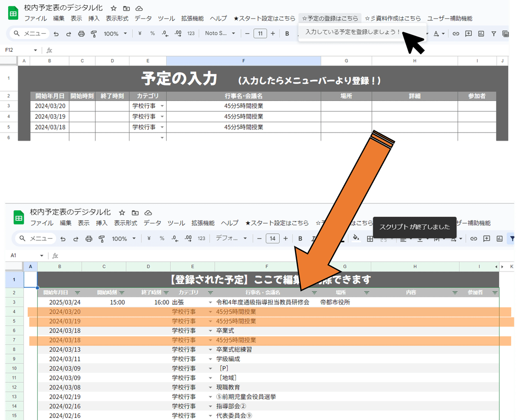Click Undo in the upper window toolbar
This screenshot has height=420, width=518.
tap(56, 34)
